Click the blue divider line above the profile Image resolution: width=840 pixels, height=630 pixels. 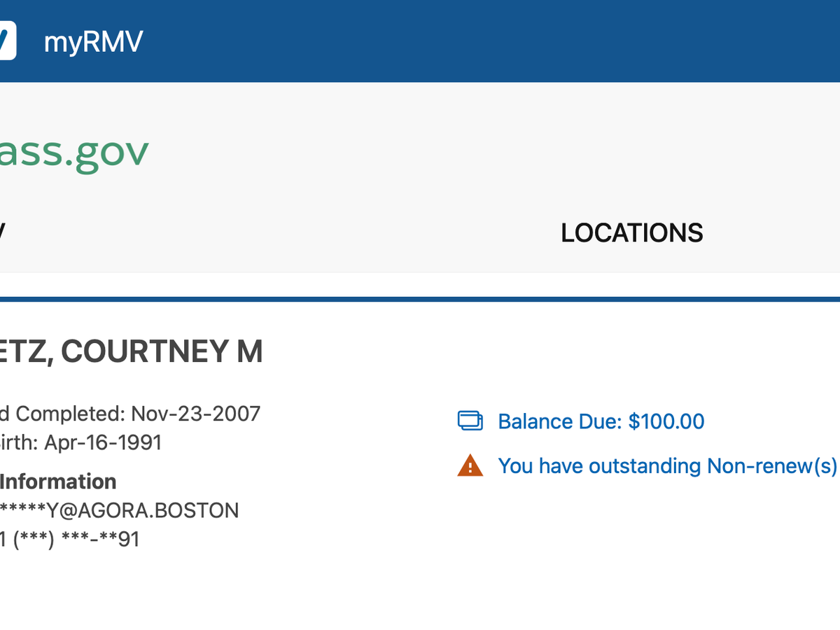[420, 299]
